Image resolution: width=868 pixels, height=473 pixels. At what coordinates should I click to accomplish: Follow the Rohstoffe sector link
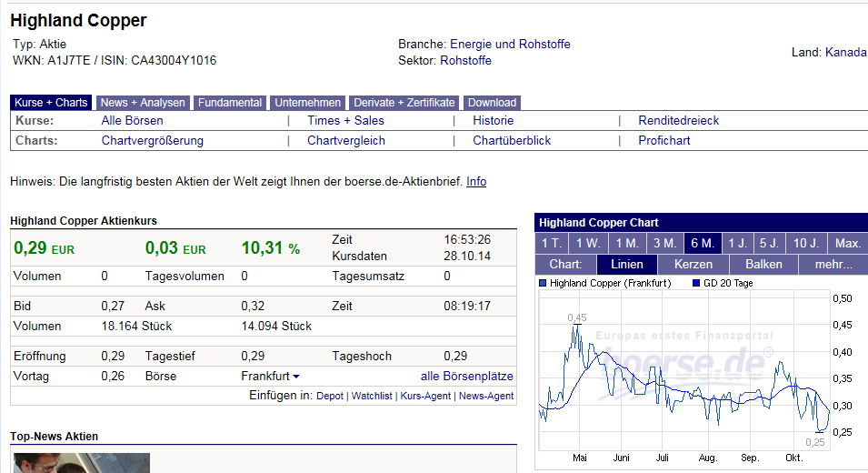click(465, 60)
